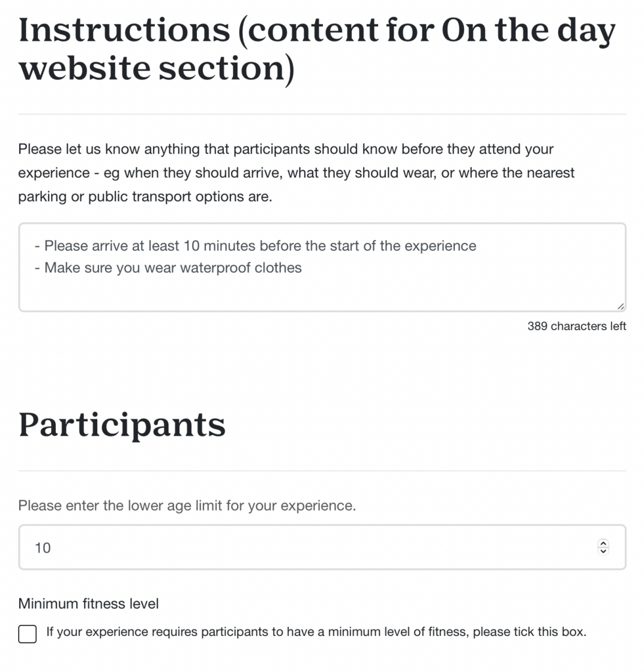Image resolution: width=644 pixels, height=672 pixels.
Task: Click the textarea resize handle corner icon
Action: click(x=621, y=306)
